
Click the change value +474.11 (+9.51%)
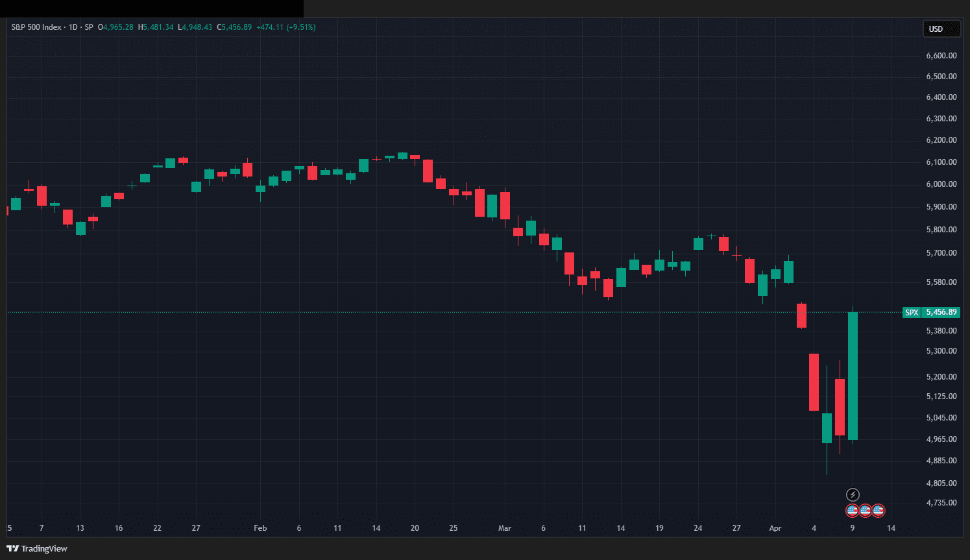[x=286, y=27]
